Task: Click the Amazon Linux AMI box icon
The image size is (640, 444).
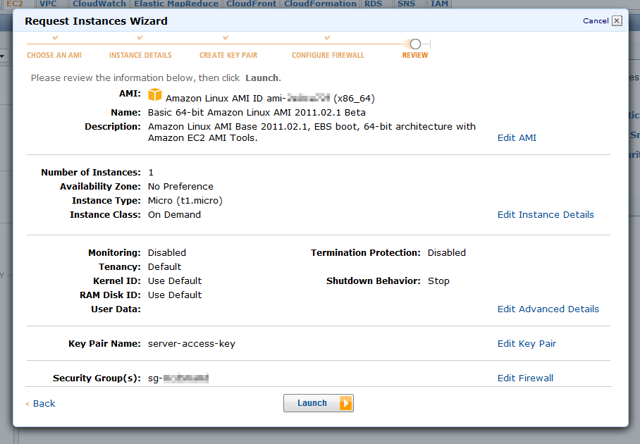Action: coord(155,95)
